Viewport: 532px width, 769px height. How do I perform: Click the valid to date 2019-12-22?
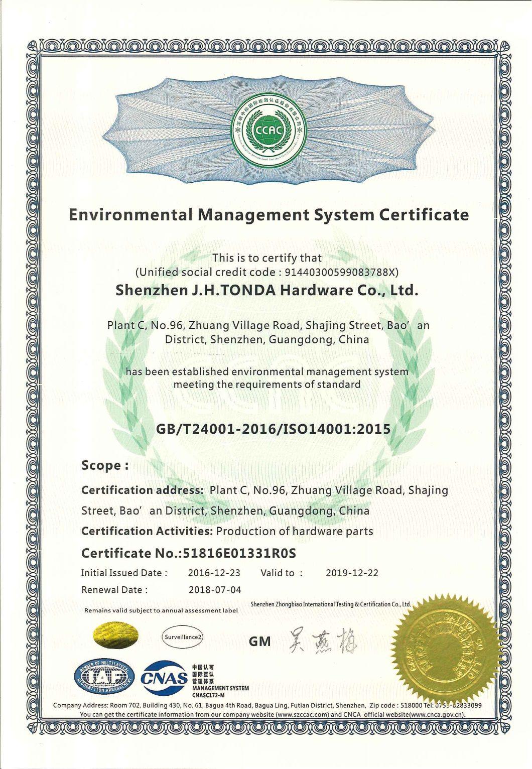tap(352, 573)
